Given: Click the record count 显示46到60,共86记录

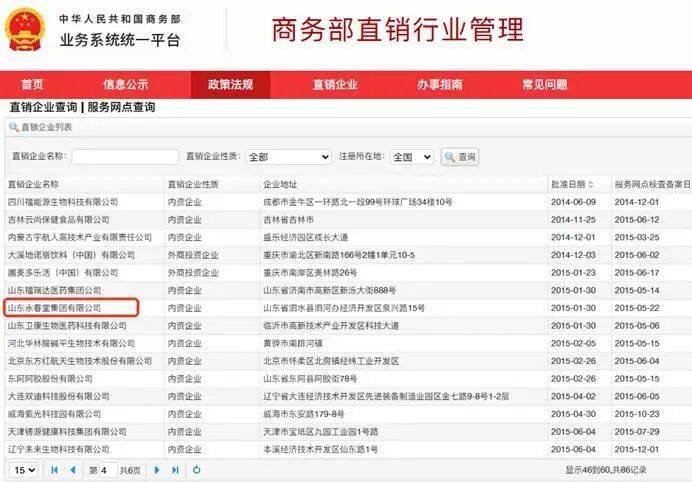Looking at the screenshot, I should (606, 470).
